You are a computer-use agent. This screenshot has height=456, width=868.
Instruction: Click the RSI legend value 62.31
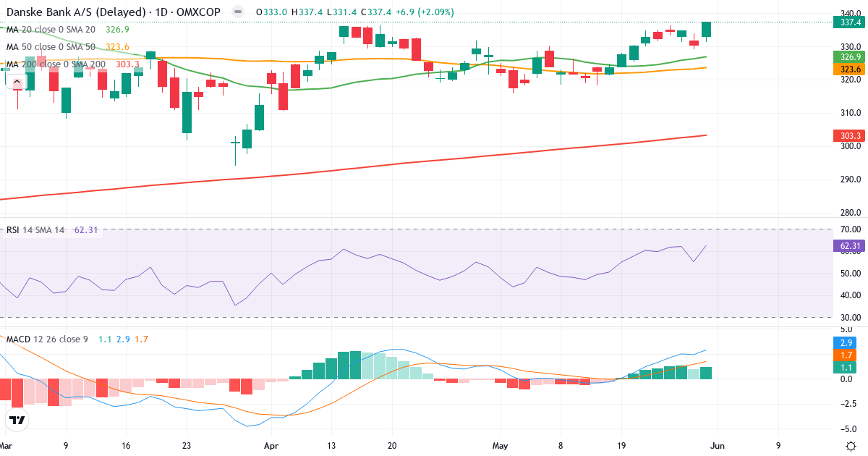88,230
